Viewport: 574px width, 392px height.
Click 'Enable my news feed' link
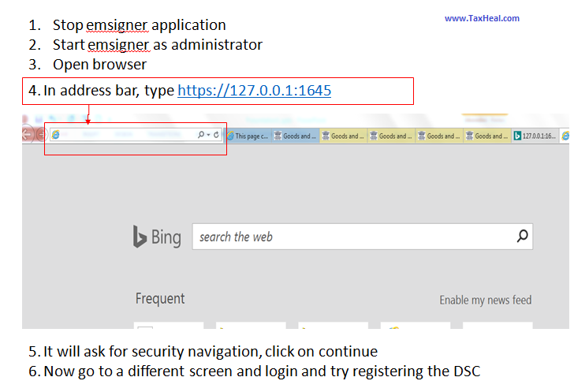(x=485, y=300)
